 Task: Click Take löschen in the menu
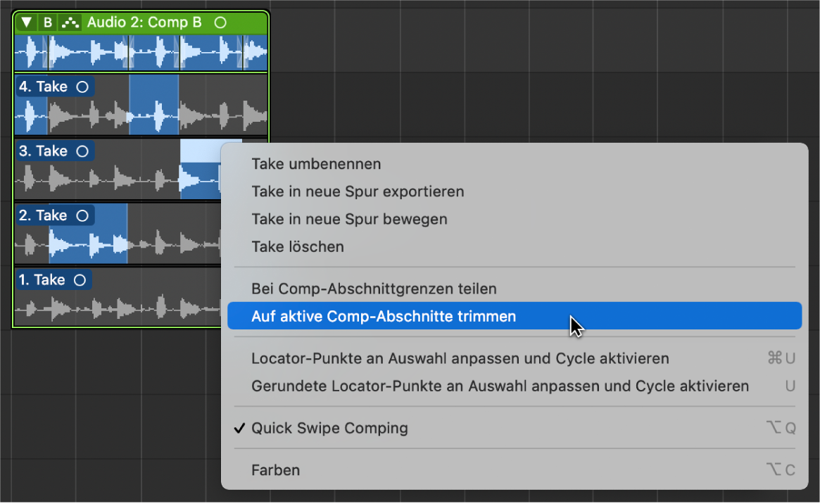coord(298,247)
